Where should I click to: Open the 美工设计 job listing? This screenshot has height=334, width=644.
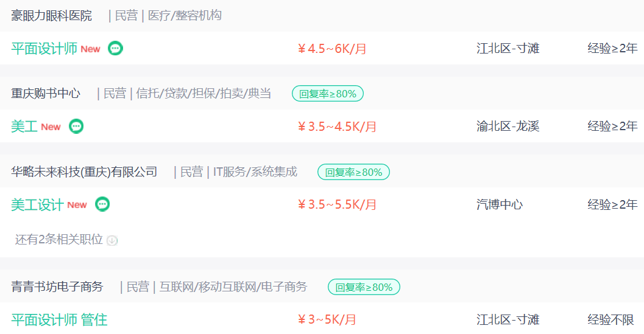click(37, 204)
